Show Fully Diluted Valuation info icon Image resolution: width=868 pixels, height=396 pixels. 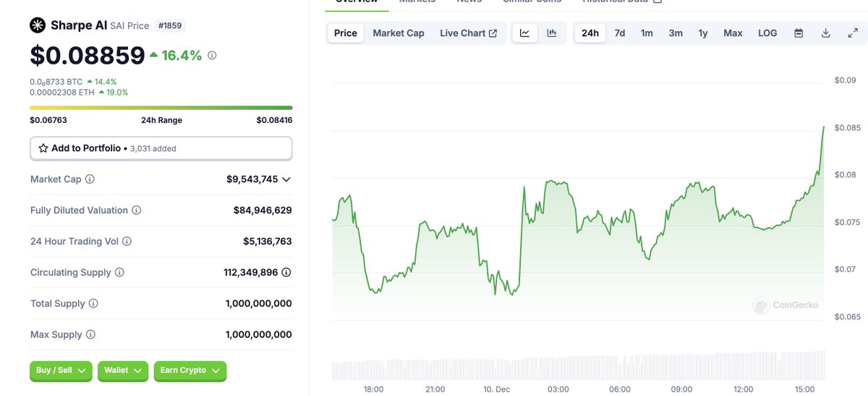pyautogui.click(x=136, y=210)
